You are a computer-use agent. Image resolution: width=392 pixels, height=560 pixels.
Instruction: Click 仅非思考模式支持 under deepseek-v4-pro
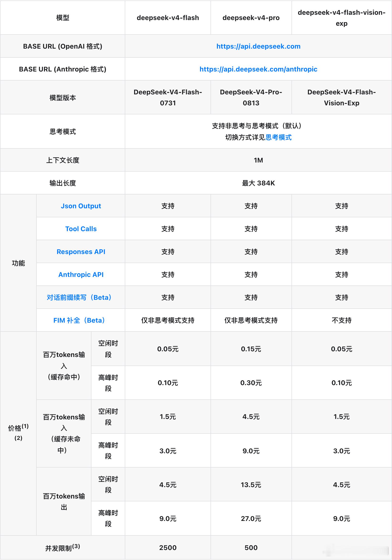click(x=251, y=320)
